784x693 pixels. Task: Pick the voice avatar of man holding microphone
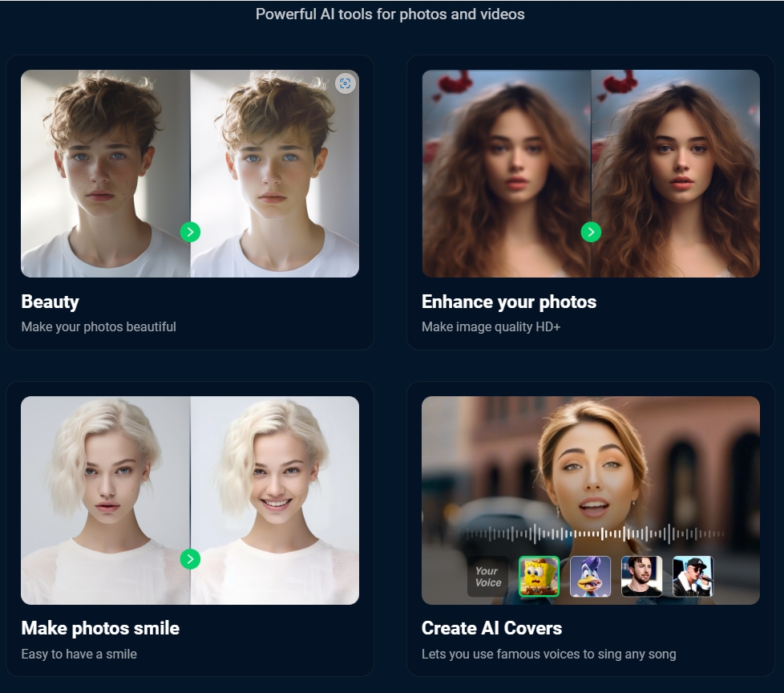[693, 577]
